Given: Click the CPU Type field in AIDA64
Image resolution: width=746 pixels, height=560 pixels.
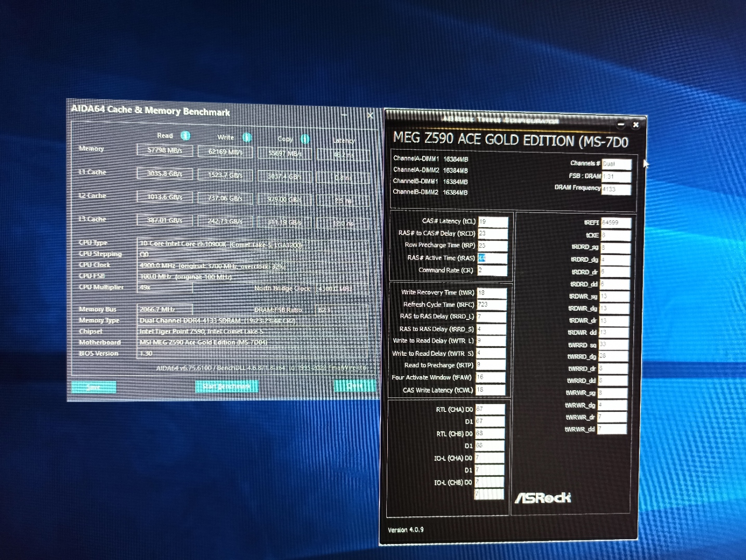Looking at the screenshot, I should [x=253, y=244].
